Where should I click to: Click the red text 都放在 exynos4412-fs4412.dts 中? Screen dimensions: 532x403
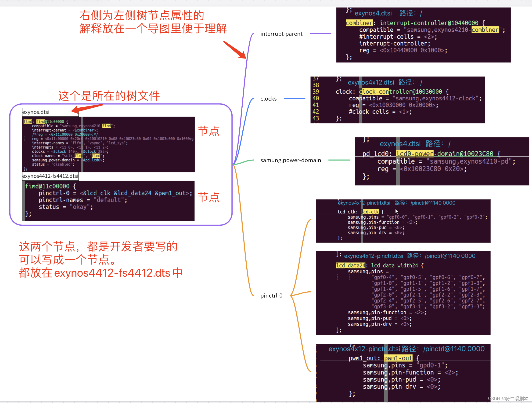click(101, 273)
